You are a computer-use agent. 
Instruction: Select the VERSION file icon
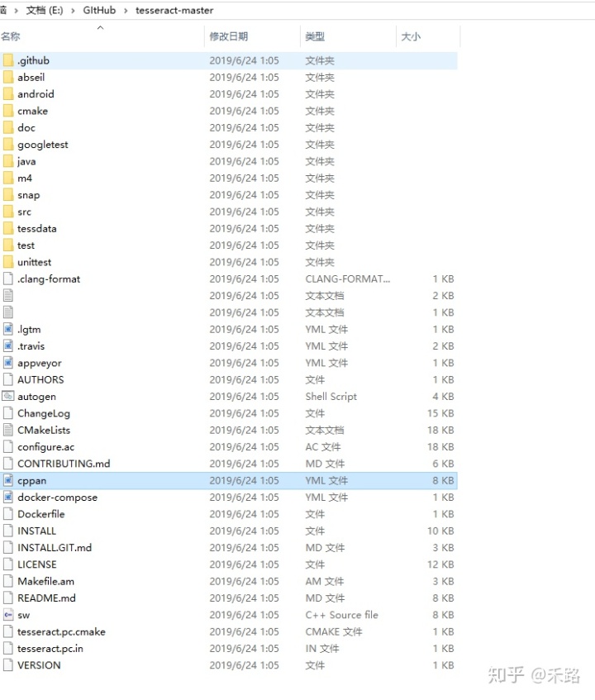click(8, 665)
